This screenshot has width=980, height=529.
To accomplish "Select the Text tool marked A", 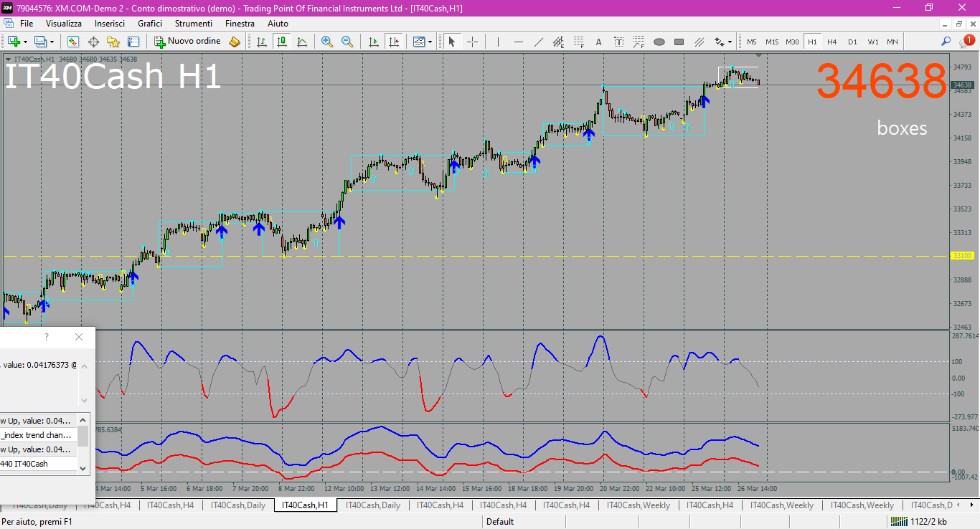I will [x=598, y=42].
